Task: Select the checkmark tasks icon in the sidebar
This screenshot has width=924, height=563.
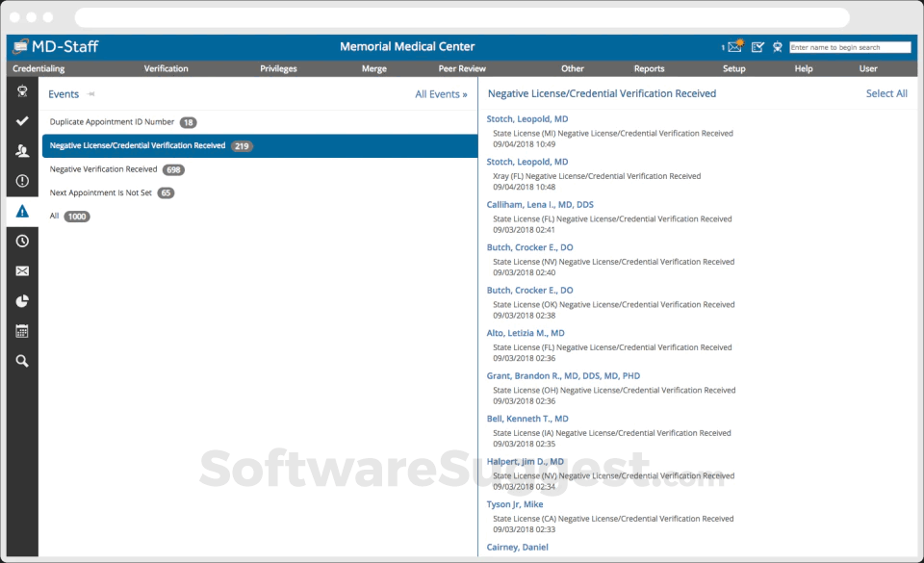Action: pos(21,121)
